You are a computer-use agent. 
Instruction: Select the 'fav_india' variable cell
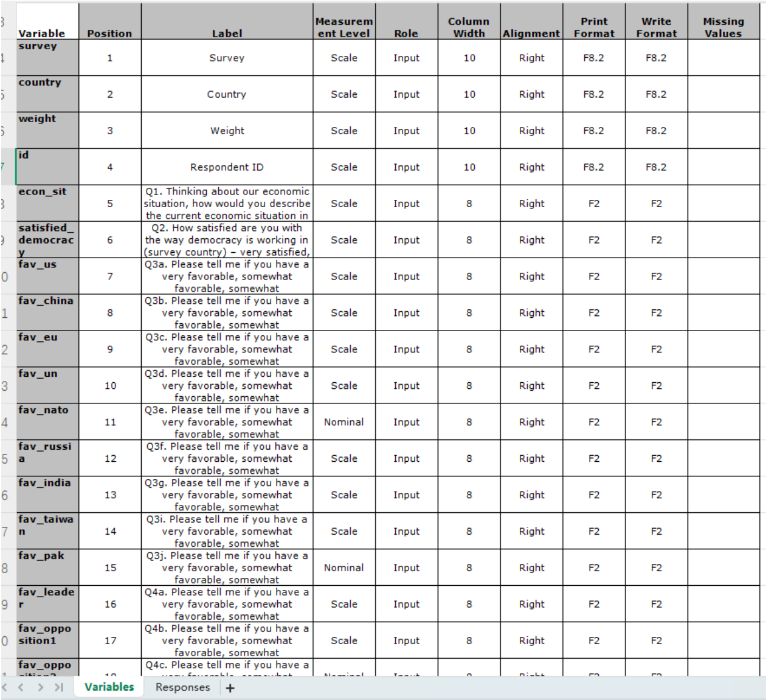47,495
